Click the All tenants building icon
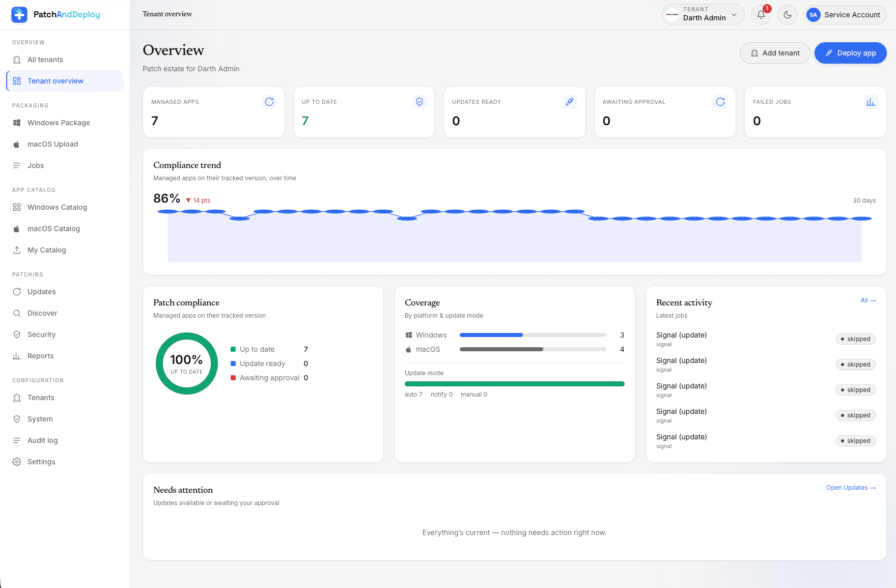The height and width of the screenshot is (588, 896). point(17,60)
